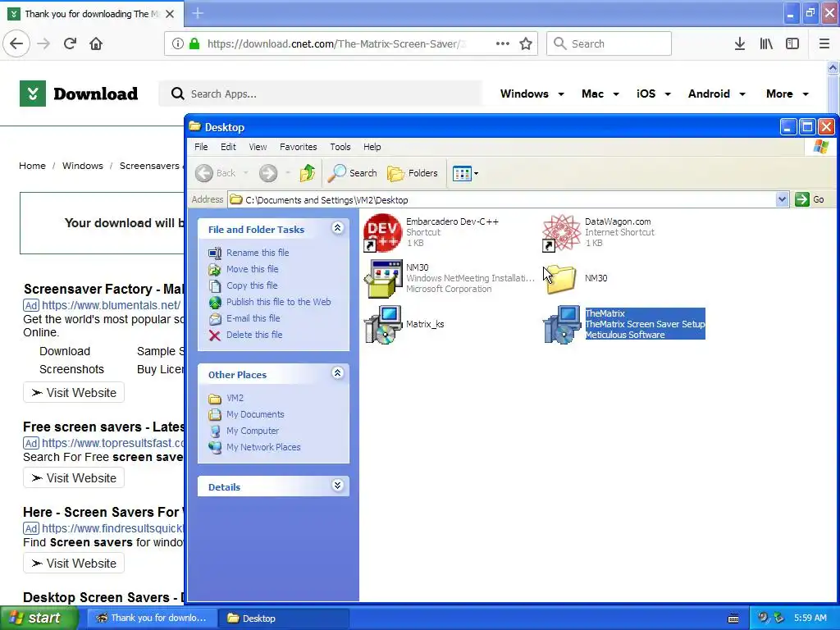Click the Forward arrow in Explorer toolbar

pos(268,173)
